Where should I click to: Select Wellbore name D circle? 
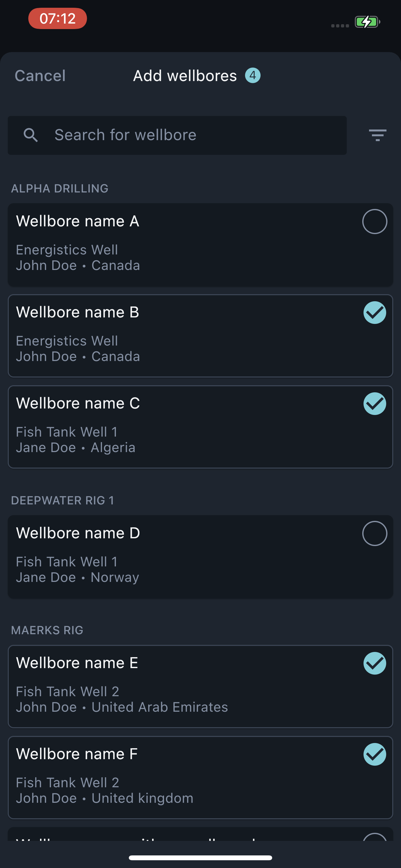tap(375, 533)
